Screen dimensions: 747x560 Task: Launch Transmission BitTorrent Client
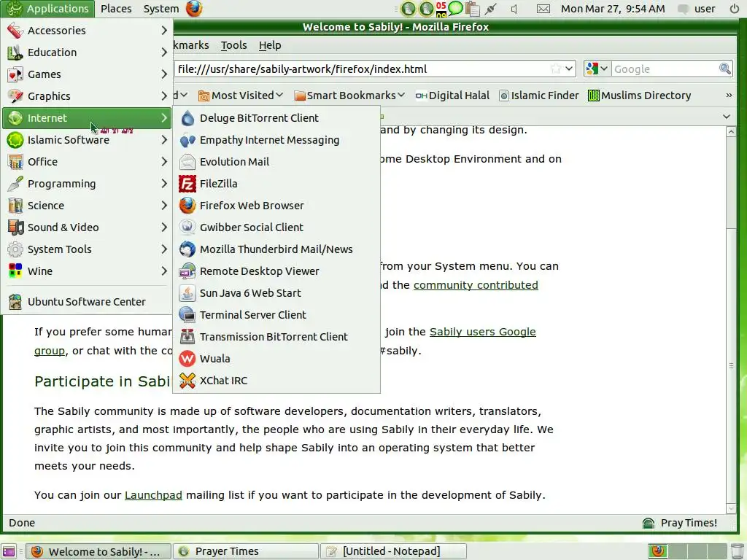(x=276, y=337)
